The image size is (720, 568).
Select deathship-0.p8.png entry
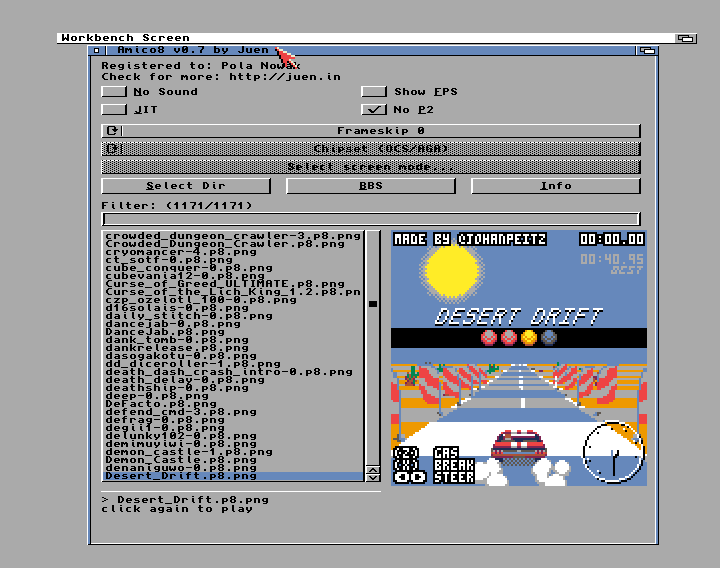click(233, 388)
